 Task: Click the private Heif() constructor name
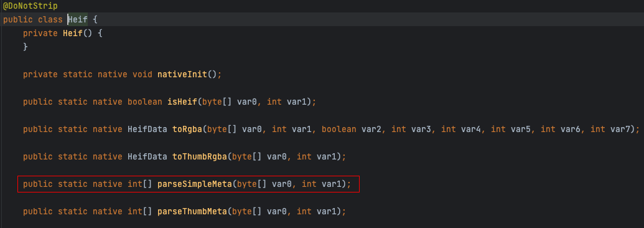pos(73,34)
